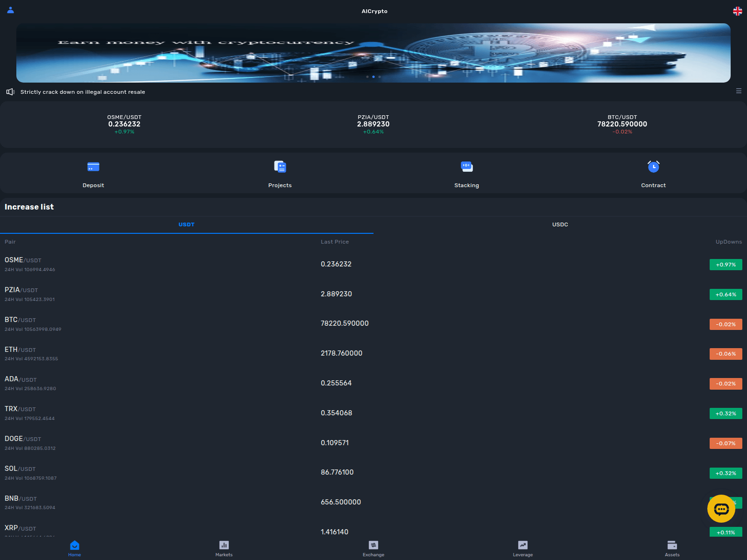This screenshot has height=560, width=747.
Task: Open Exchange in bottom navigation
Action: tap(373, 548)
